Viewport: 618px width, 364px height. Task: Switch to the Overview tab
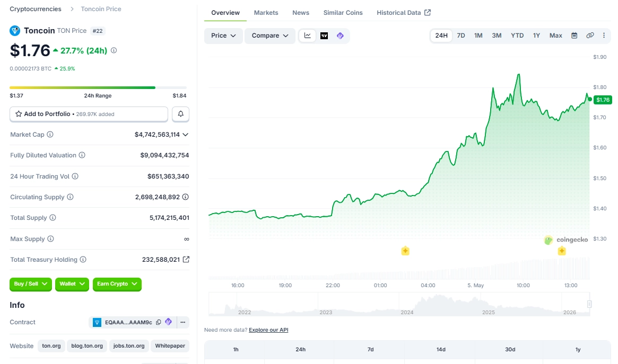pyautogui.click(x=225, y=13)
